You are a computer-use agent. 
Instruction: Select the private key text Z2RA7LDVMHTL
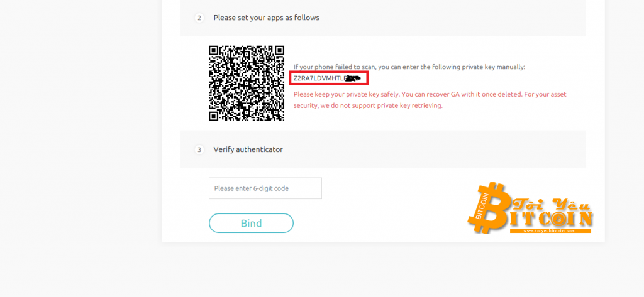(319, 77)
